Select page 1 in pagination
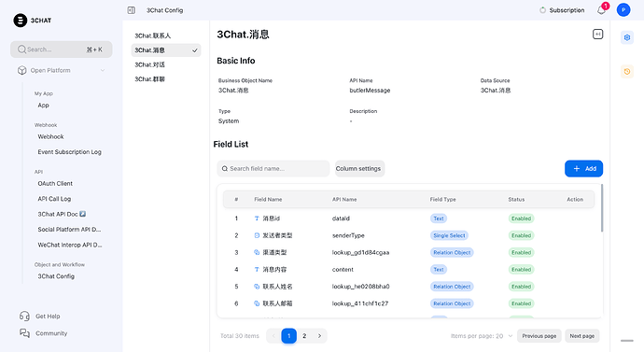 coord(288,336)
